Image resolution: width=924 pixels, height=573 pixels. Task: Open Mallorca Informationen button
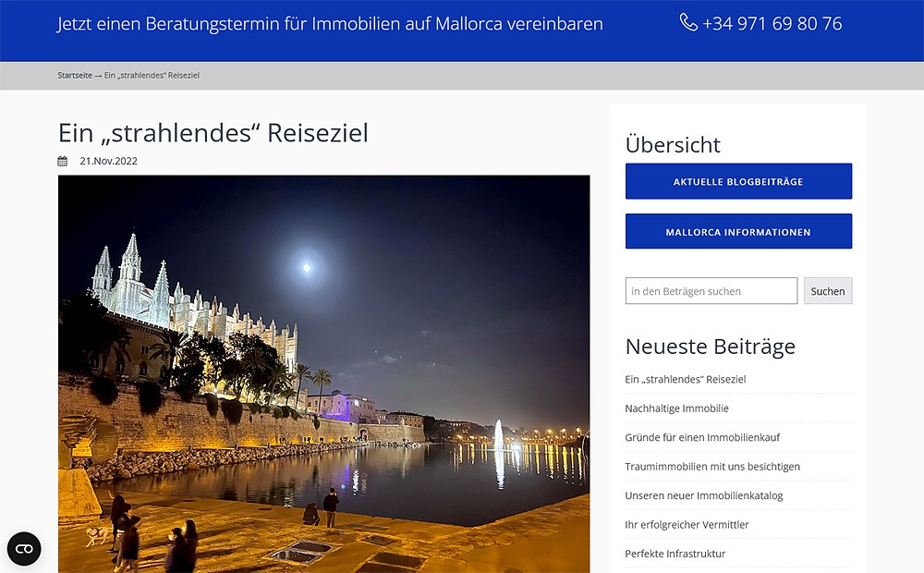coord(738,231)
